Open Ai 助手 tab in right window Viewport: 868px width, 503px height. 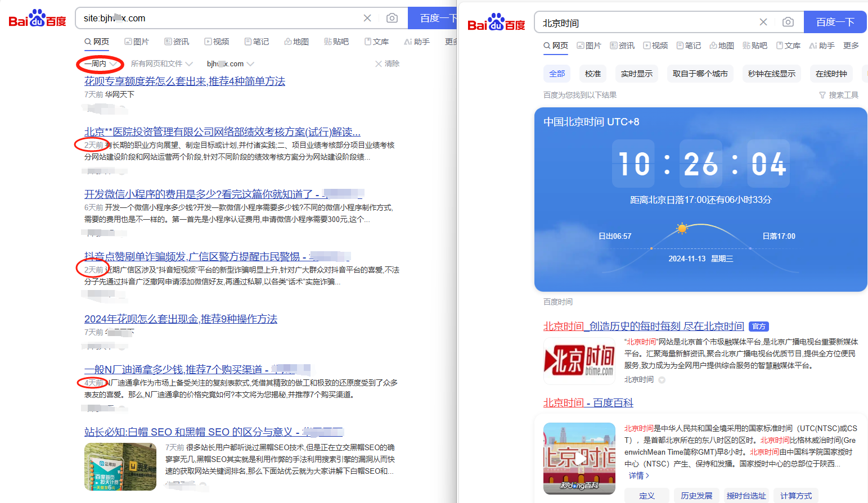click(822, 46)
